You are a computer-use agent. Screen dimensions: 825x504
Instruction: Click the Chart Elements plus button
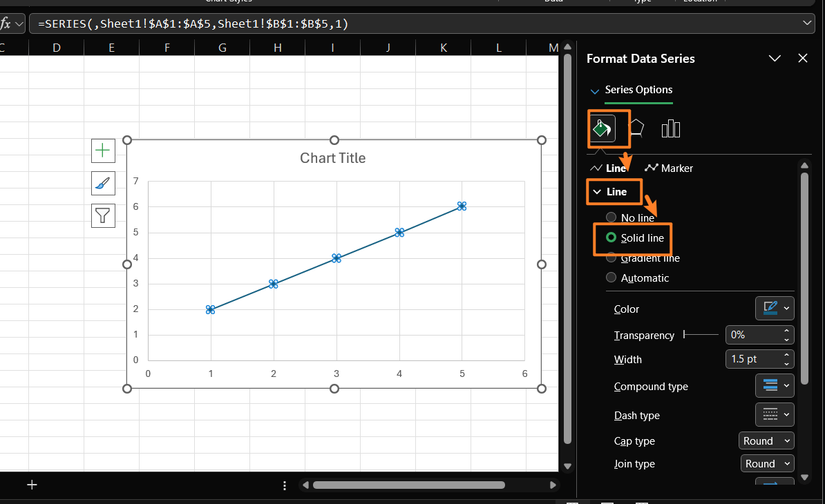click(x=102, y=151)
